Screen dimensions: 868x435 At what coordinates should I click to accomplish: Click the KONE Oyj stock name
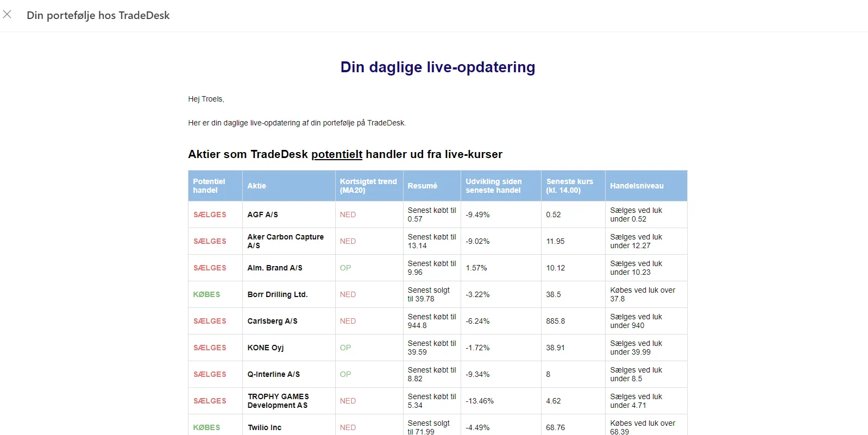click(x=266, y=348)
